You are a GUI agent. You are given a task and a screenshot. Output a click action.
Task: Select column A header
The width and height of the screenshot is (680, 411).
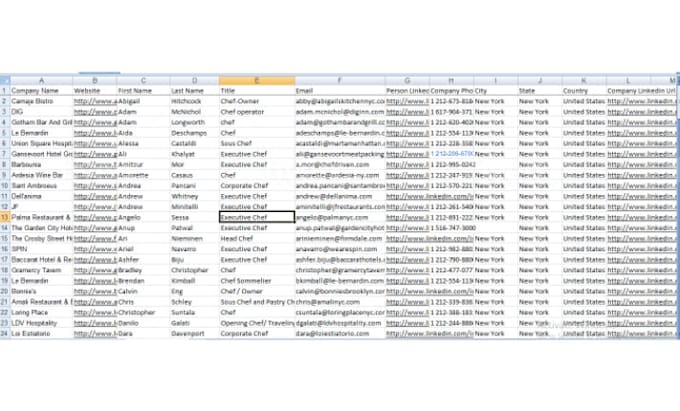click(x=42, y=81)
